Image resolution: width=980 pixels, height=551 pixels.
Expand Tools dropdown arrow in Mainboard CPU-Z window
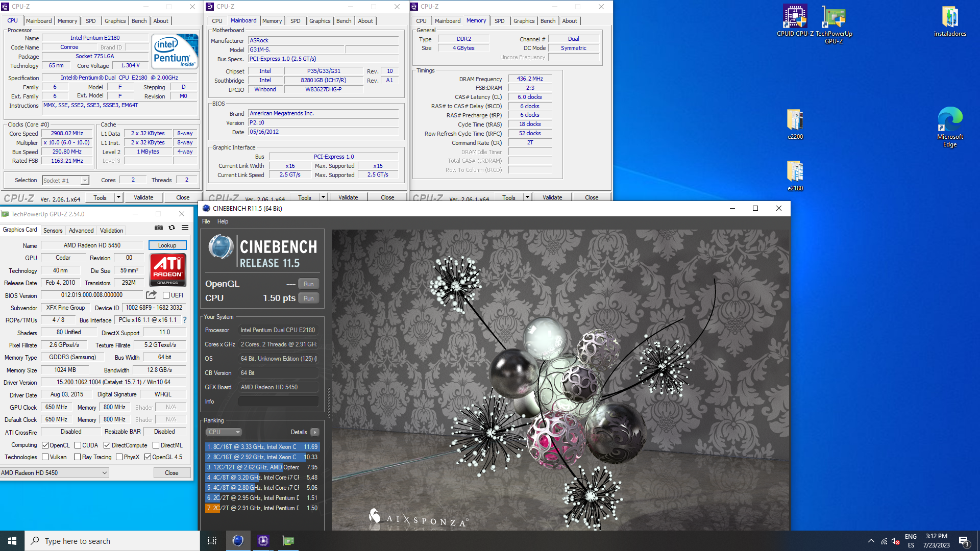click(x=323, y=197)
